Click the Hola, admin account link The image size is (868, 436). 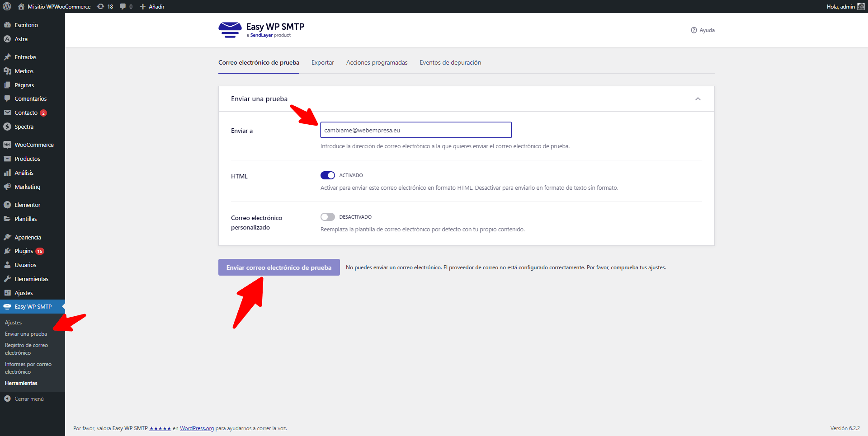point(845,6)
